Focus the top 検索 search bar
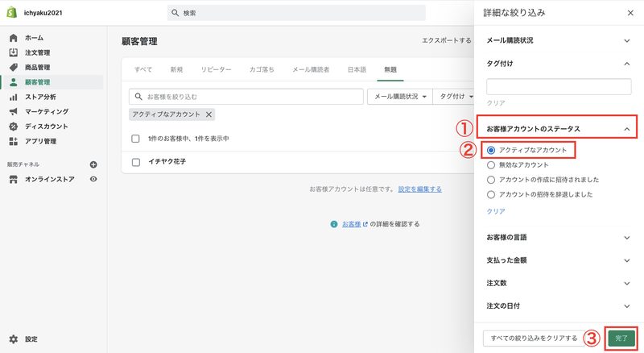The width and height of the screenshot is (644, 353). point(296,13)
